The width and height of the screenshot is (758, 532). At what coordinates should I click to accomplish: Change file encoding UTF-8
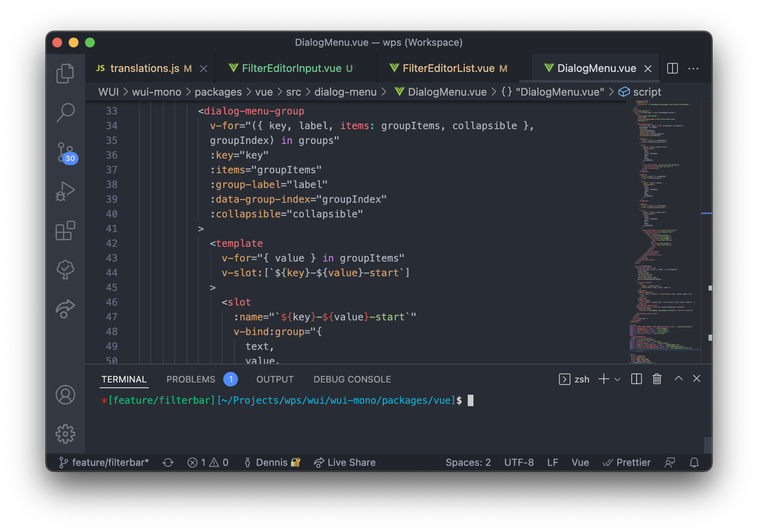point(519,462)
